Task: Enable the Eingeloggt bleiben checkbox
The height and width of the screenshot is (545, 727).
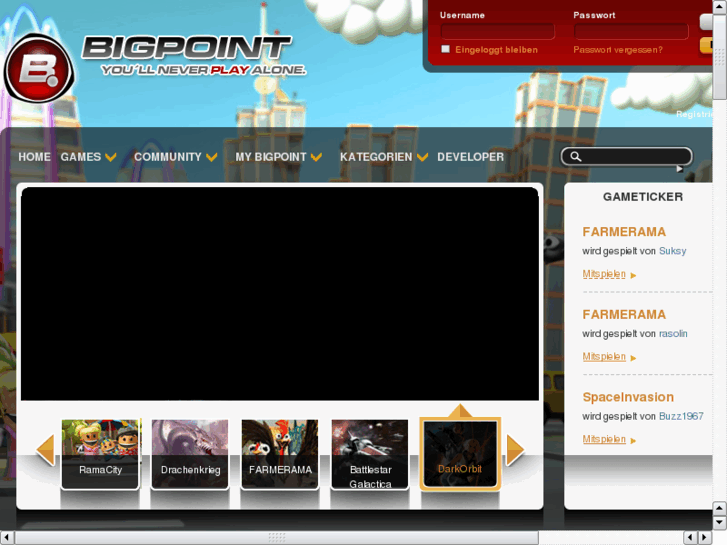Action: tap(446, 49)
